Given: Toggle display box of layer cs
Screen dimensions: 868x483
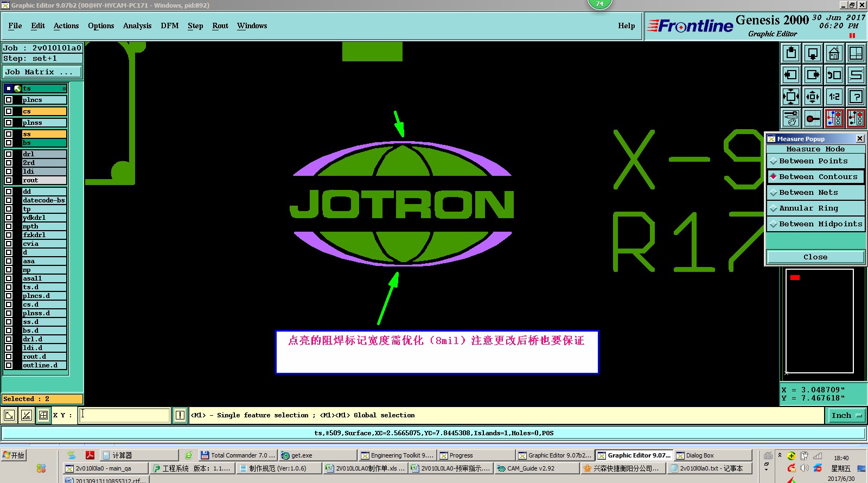Looking at the screenshot, I should pyautogui.click(x=9, y=111).
